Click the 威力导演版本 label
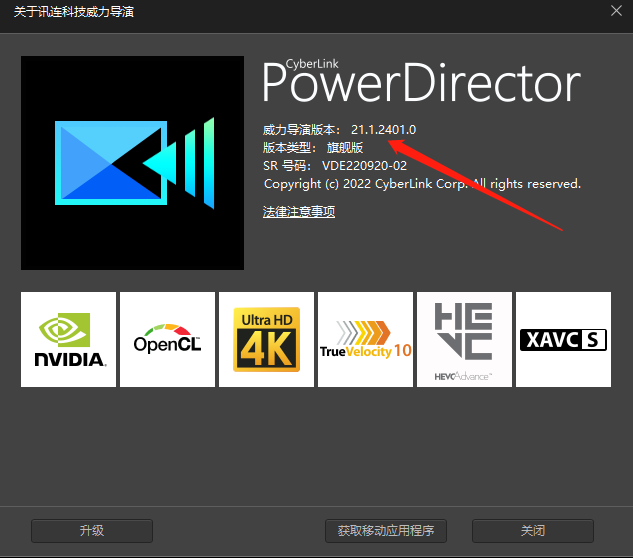This screenshot has width=633, height=558. [x=301, y=130]
